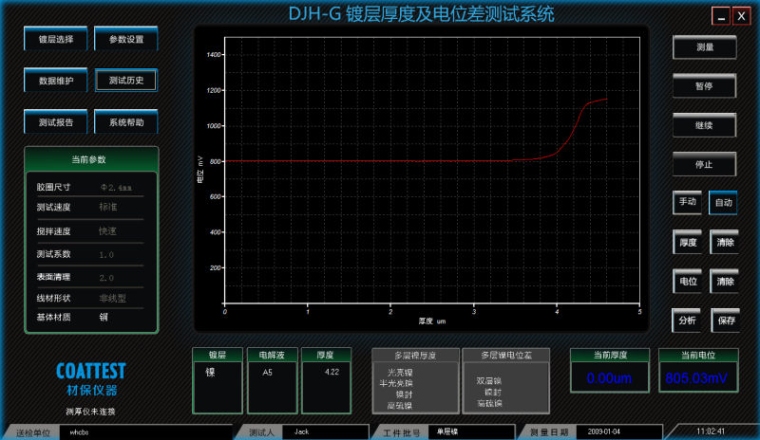Click the 测试速度 parameter row
Image resolution: width=760 pixels, height=440 pixels.
(x=90, y=207)
